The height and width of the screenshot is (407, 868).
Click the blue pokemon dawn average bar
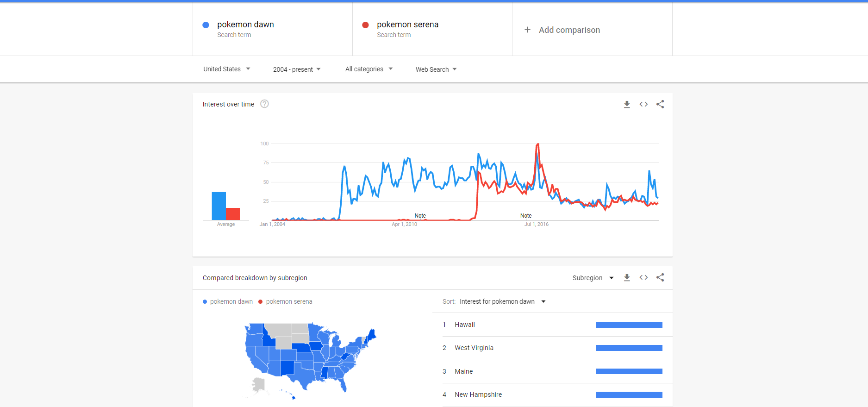coord(219,206)
